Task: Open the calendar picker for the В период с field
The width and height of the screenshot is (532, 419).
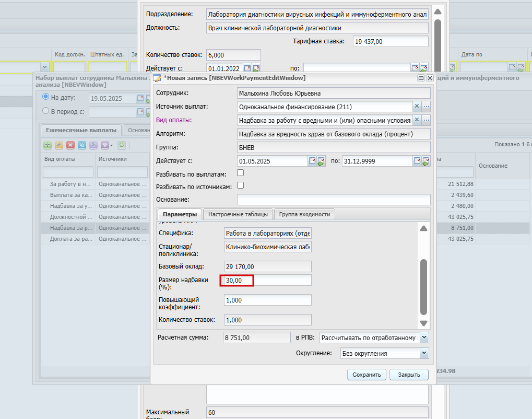Action: (x=140, y=111)
